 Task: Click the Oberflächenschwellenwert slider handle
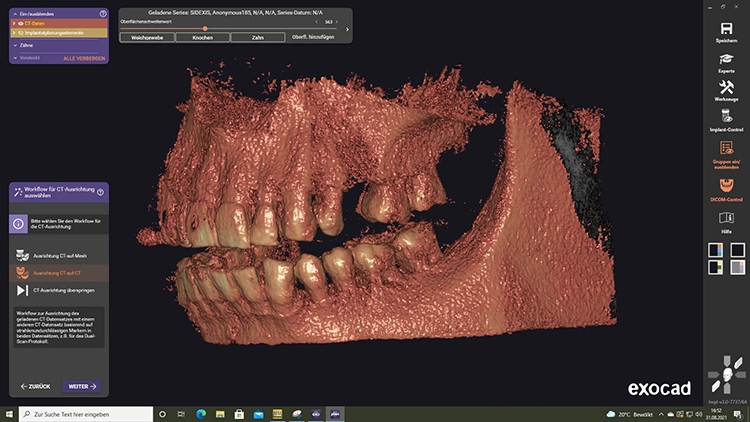205,29
